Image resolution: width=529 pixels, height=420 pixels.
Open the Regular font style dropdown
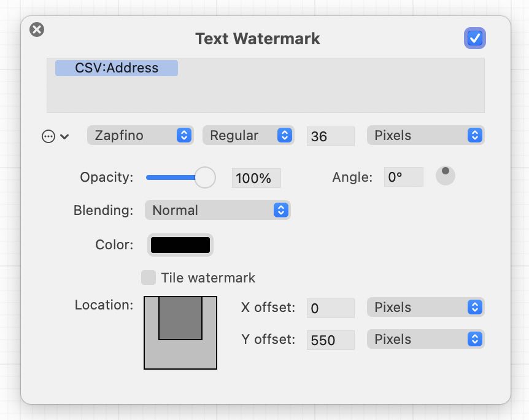point(248,136)
